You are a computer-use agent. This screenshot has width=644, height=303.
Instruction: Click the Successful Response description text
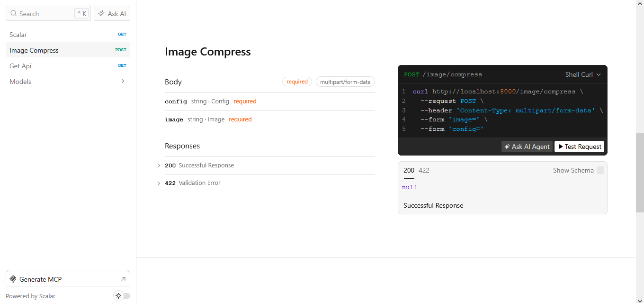pyautogui.click(x=433, y=205)
